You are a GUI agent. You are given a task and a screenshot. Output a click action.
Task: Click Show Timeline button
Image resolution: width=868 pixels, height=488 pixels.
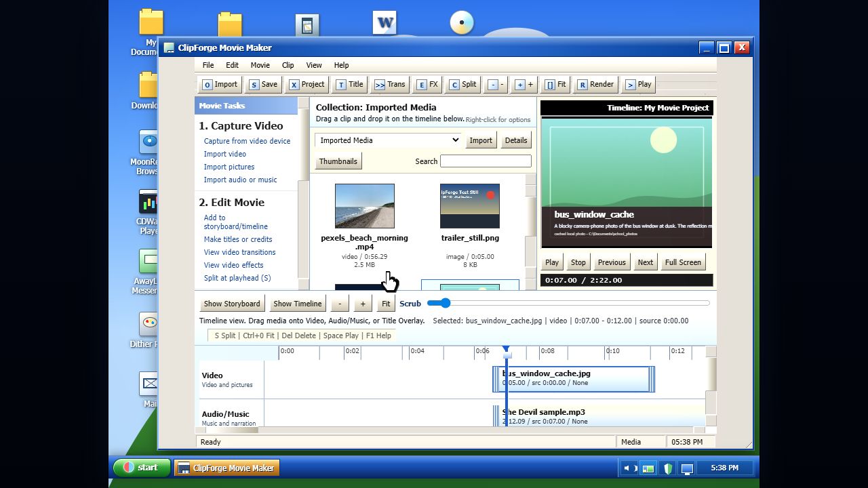pyautogui.click(x=297, y=304)
